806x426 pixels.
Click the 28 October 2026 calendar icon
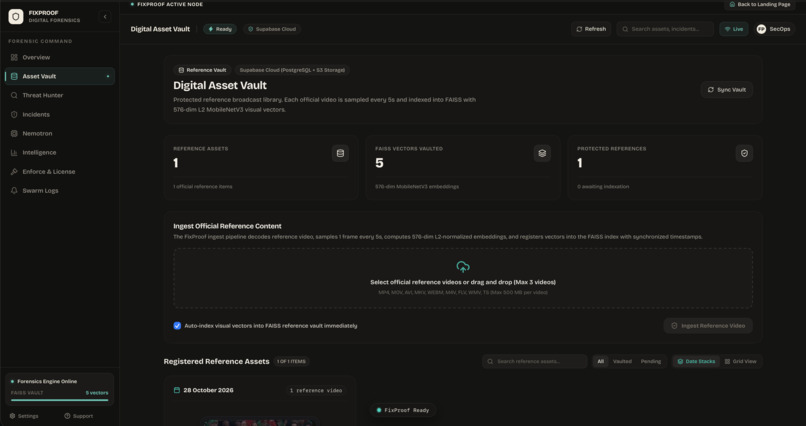[177, 390]
